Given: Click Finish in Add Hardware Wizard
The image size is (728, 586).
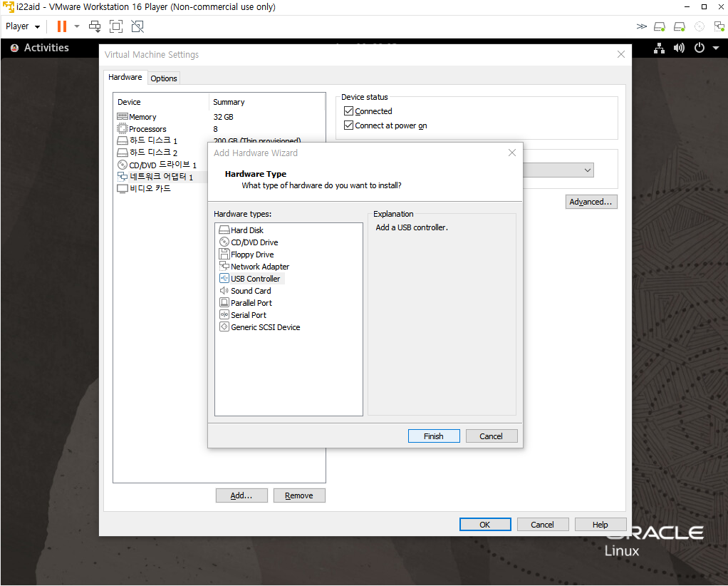Looking at the screenshot, I should pos(434,436).
